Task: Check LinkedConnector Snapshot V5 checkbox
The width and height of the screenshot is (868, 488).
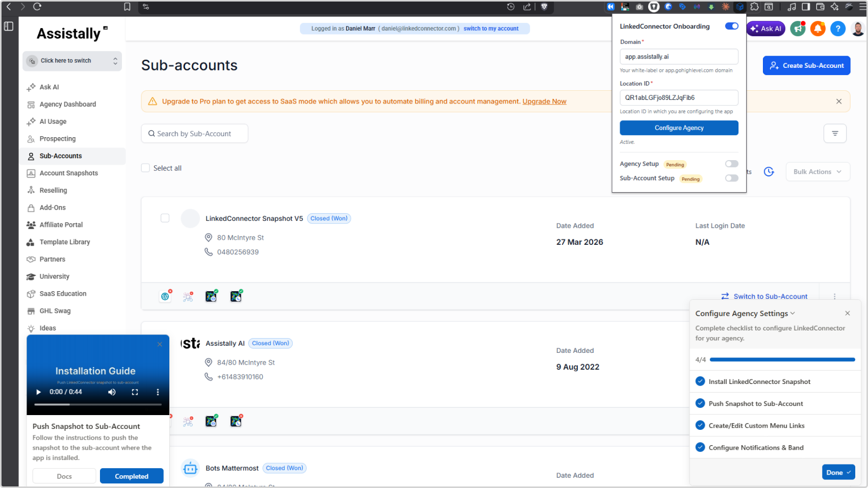Action: click(x=165, y=218)
